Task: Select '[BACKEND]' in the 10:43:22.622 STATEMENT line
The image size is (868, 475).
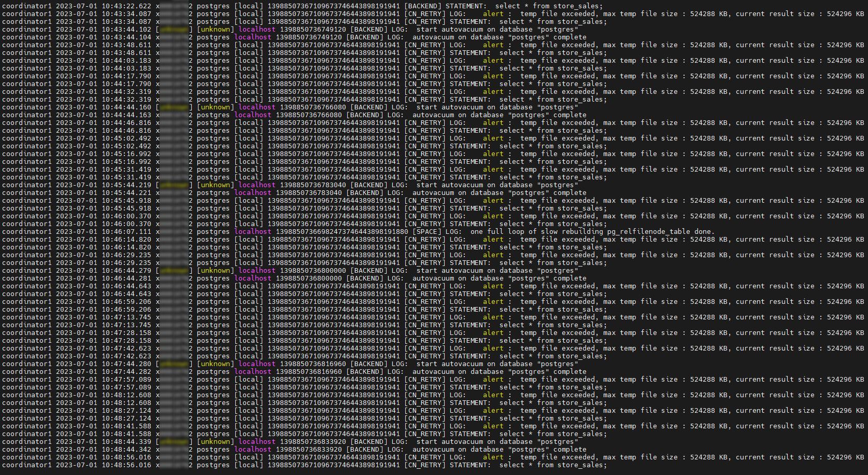Action: pos(423,6)
